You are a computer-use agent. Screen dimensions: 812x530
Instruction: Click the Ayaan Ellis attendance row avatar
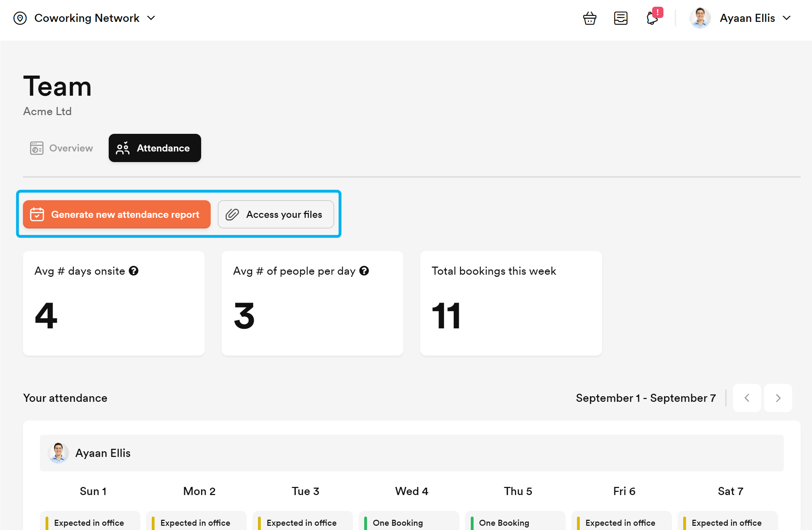[58, 453]
